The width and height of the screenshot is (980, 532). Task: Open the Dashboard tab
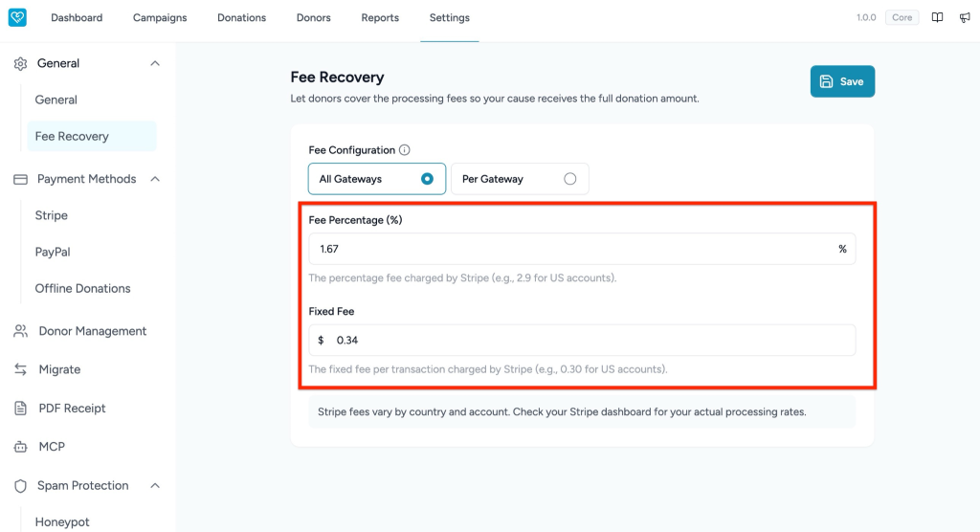click(x=77, y=17)
